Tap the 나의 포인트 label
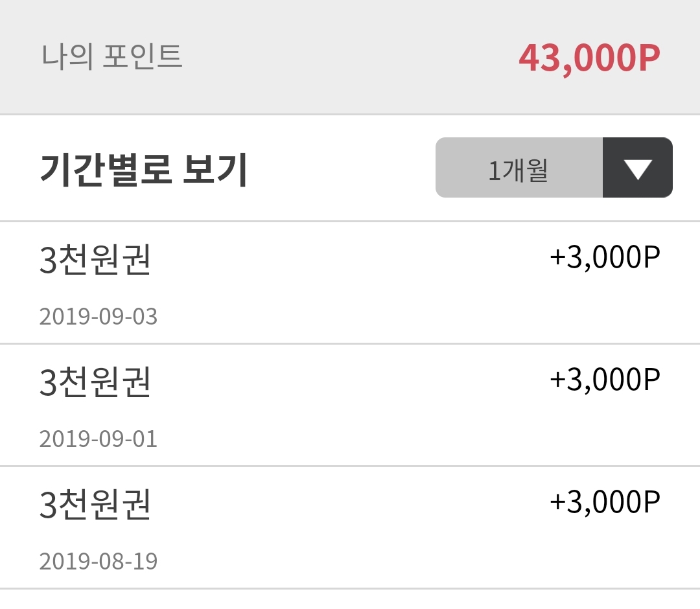Screen dimensions: 700x609 click(112, 57)
